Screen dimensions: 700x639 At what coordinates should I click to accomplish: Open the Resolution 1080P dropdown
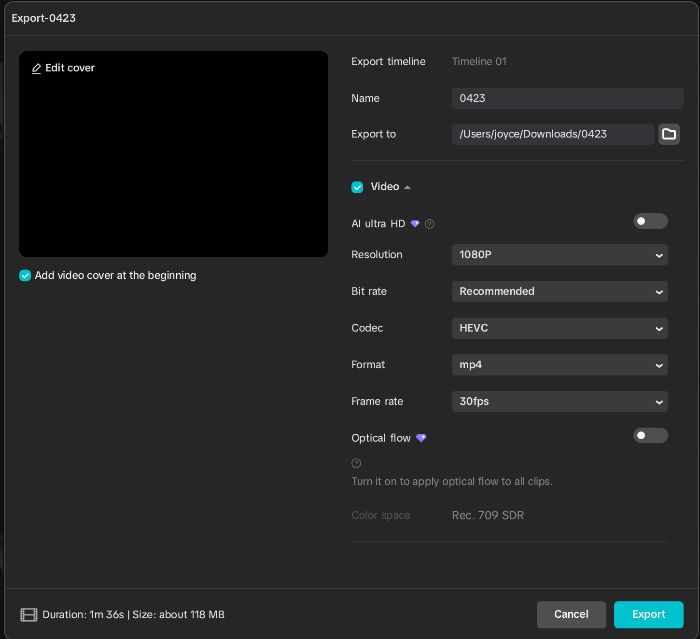click(x=559, y=255)
